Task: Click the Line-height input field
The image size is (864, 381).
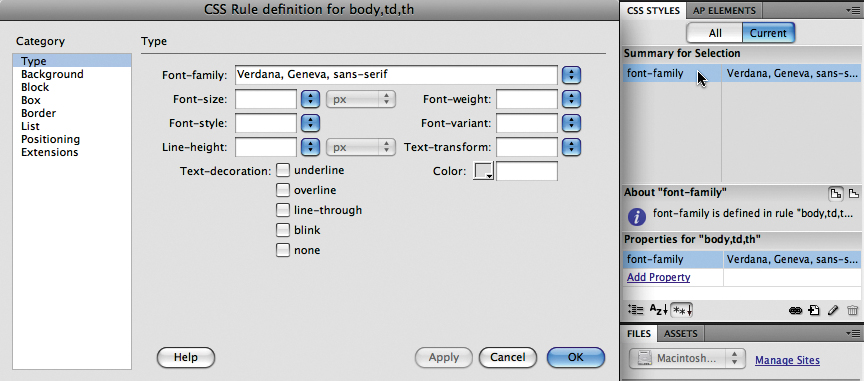Action: coord(266,147)
